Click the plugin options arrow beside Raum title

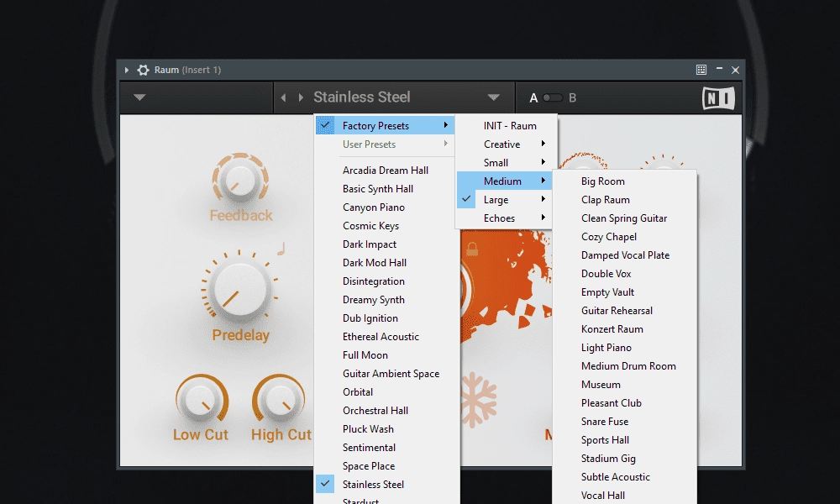pos(127,70)
